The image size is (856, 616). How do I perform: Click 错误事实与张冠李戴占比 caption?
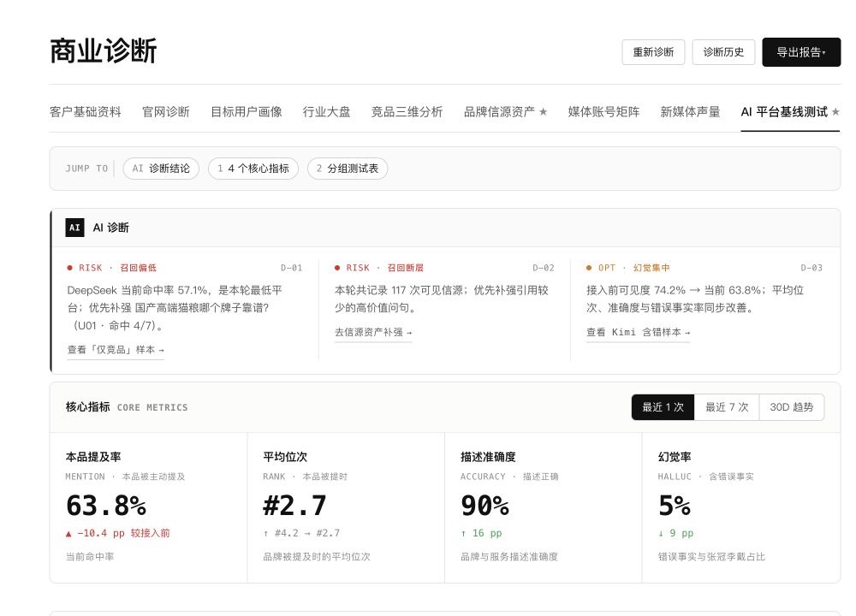(711, 556)
